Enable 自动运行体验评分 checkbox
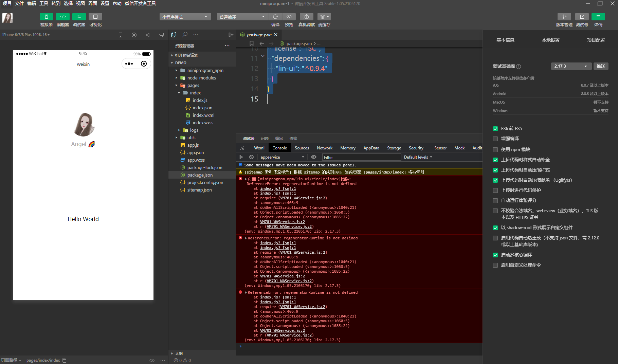This screenshot has height=364, width=618. [x=495, y=201]
